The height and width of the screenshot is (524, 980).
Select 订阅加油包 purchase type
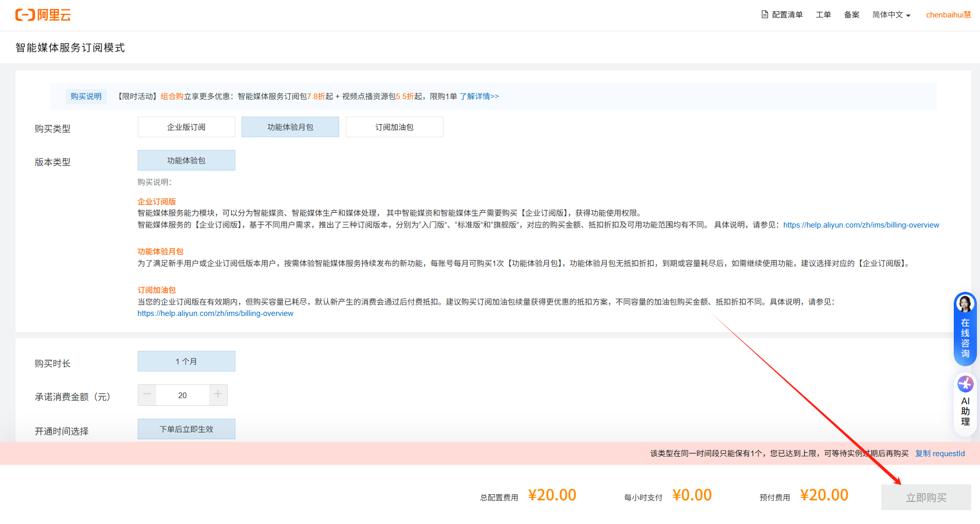394,127
